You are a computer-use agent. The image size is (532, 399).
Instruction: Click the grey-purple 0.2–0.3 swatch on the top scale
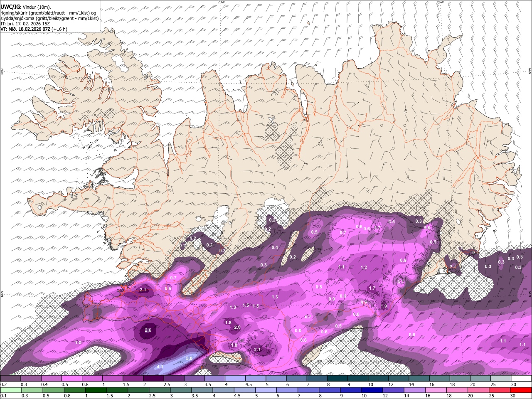point(11,379)
